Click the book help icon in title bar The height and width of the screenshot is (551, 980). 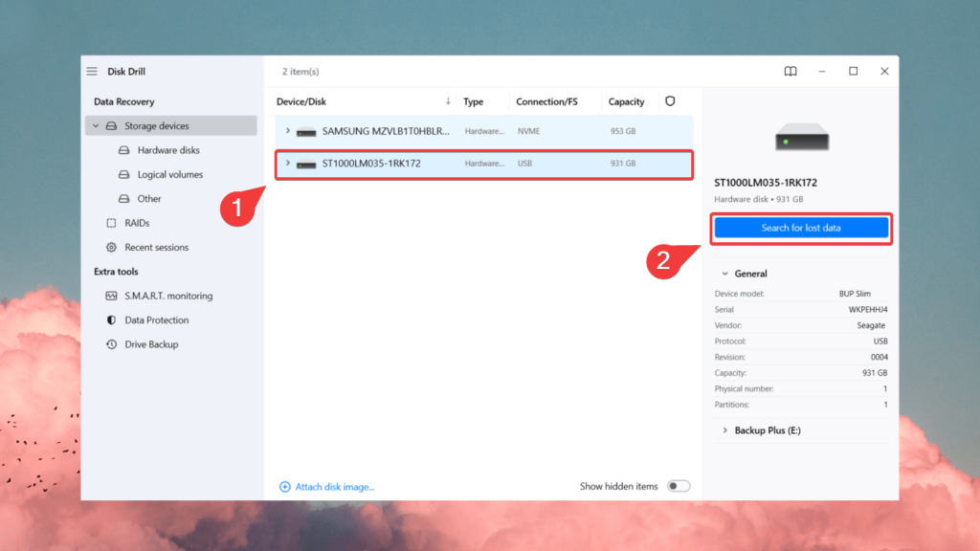(x=791, y=72)
